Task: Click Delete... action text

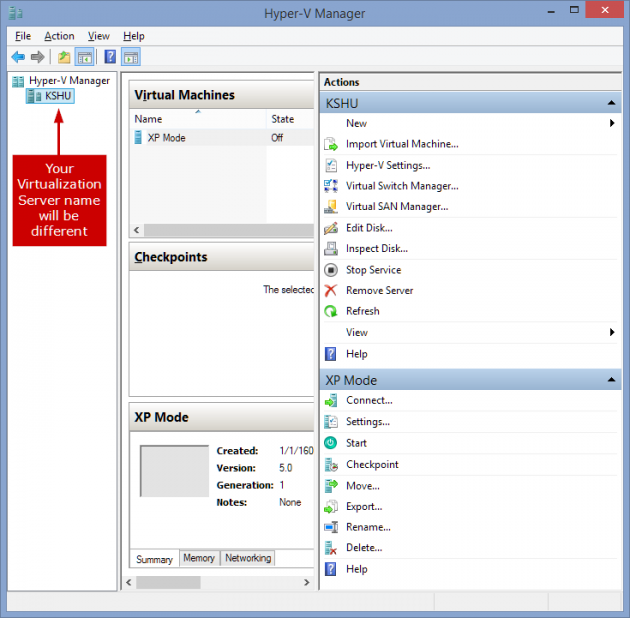Action: 364,548
